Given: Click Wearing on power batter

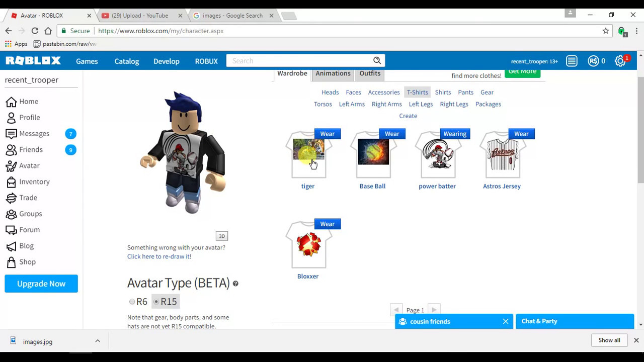Looking at the screenshot, I should 455,134.
